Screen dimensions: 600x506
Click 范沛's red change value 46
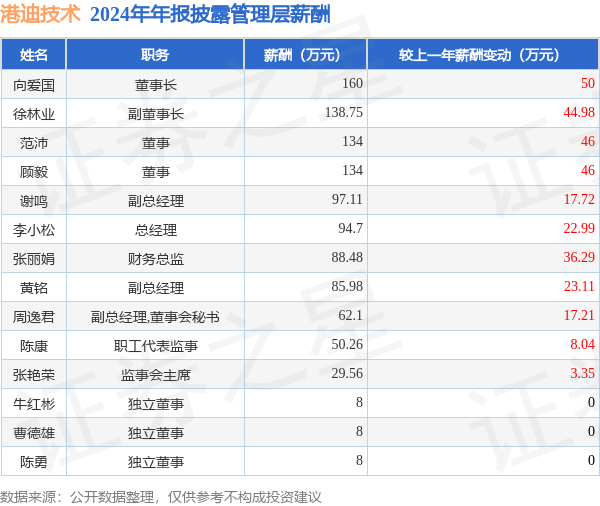point(587,141)
